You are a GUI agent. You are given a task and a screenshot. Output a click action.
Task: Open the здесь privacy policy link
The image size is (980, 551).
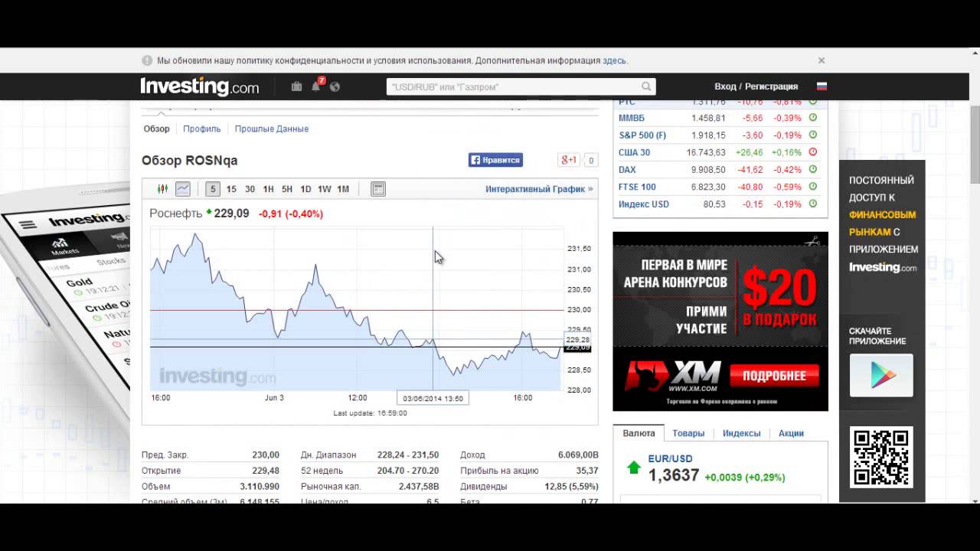pyautogui.click(x=614, y=60)
